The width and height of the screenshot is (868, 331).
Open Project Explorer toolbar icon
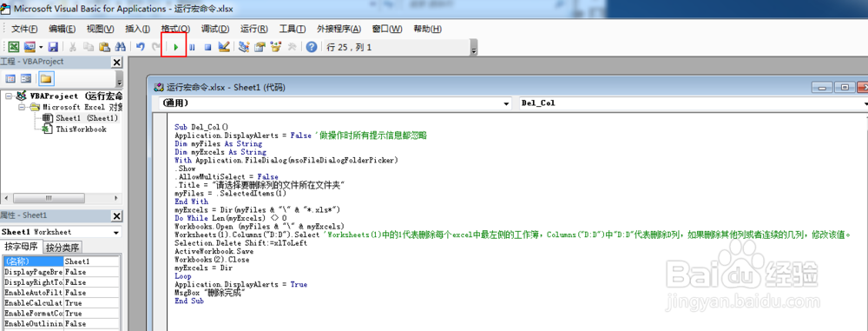[x=243, y=47]
